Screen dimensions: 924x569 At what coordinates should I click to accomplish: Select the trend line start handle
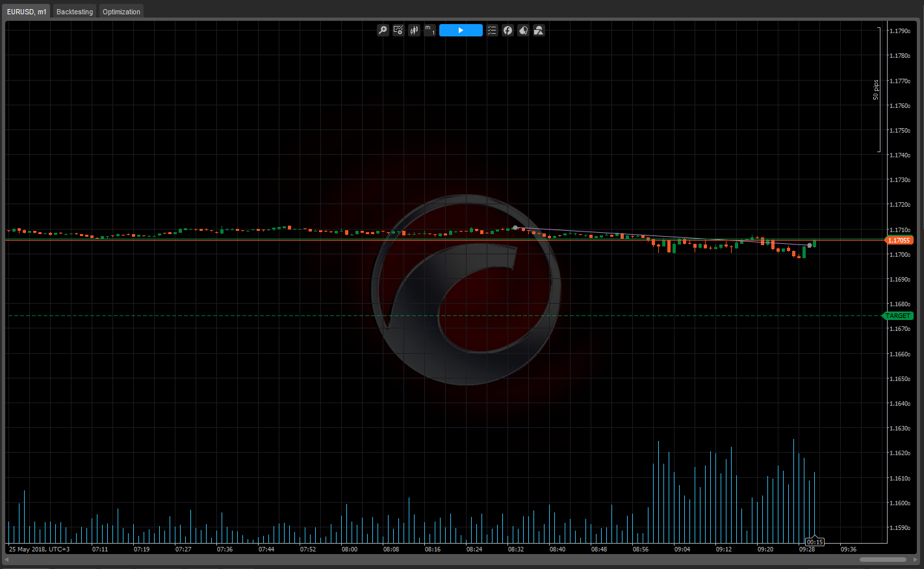pyautogui.click(x=515, y=228)
